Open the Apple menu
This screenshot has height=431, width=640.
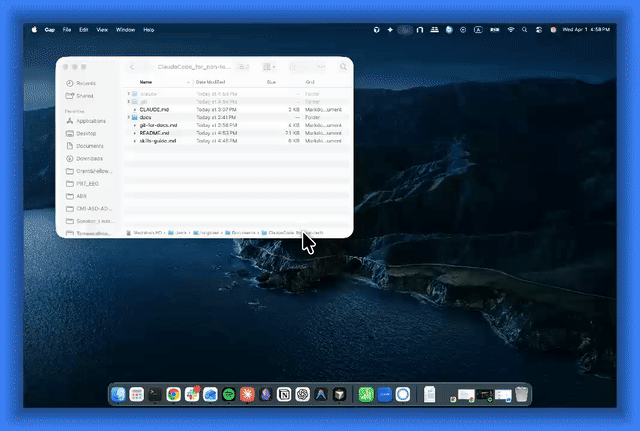pos(34,30)
